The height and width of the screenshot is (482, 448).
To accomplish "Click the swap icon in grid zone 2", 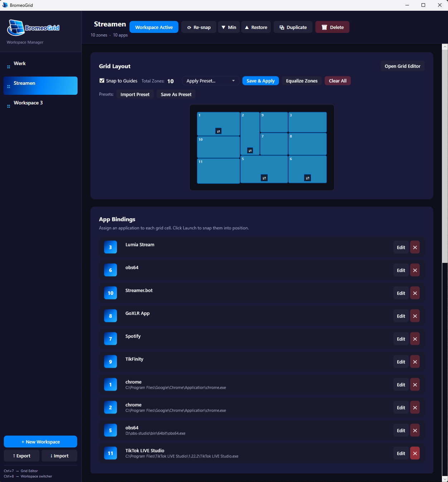I will coord(250,149).
